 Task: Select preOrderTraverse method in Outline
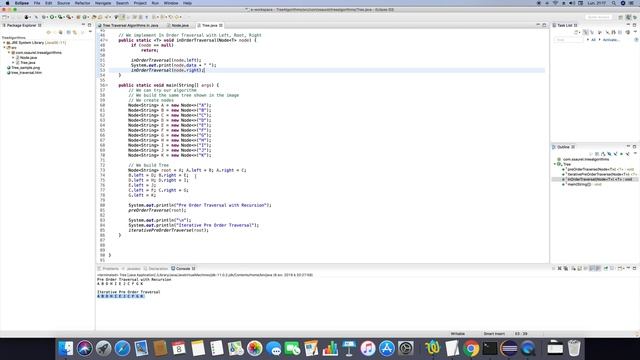pos(598,169)
